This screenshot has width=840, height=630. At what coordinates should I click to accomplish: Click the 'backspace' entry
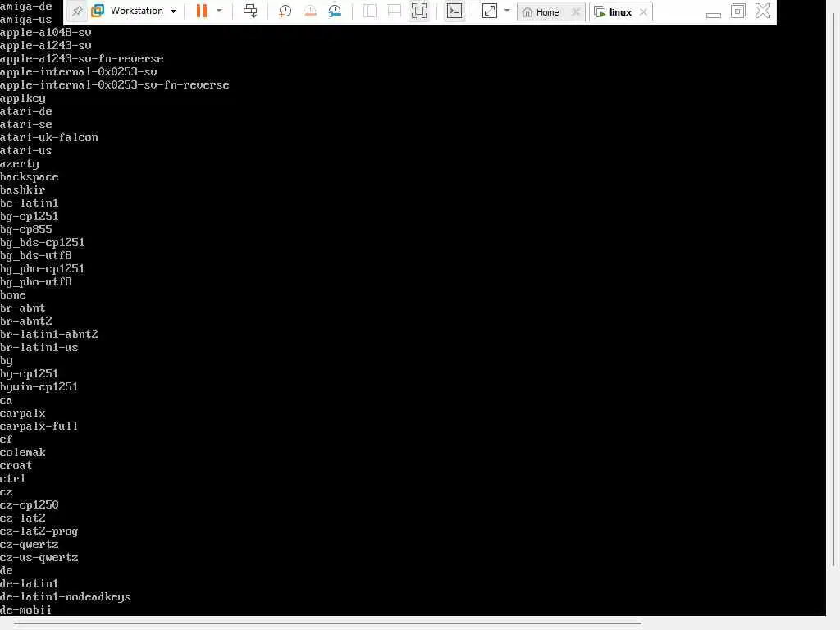[29, 177]
